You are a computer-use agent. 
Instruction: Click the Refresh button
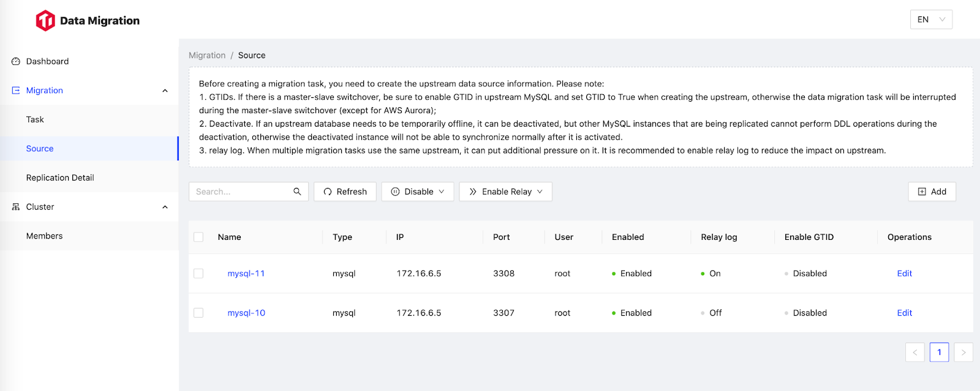coord(345,192)
